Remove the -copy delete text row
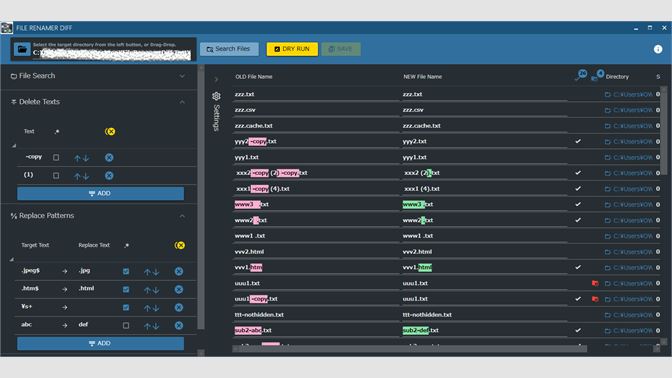 (x=109, y=158)
